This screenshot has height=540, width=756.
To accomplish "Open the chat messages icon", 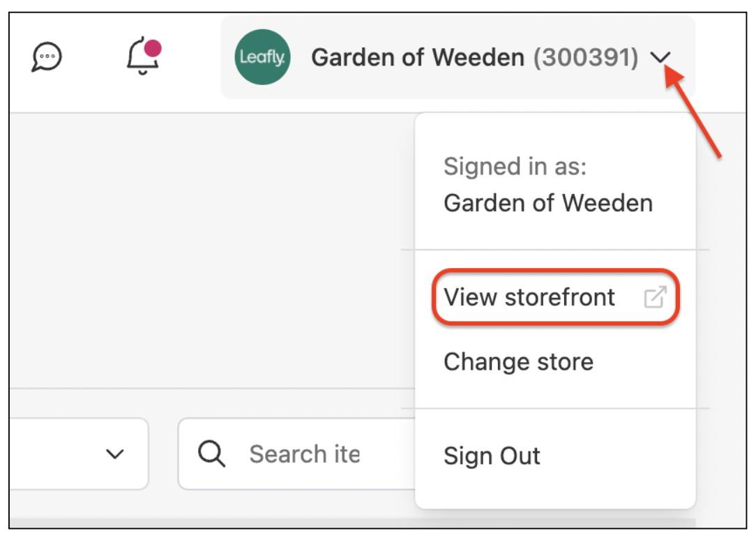I will tap(46, 57).
